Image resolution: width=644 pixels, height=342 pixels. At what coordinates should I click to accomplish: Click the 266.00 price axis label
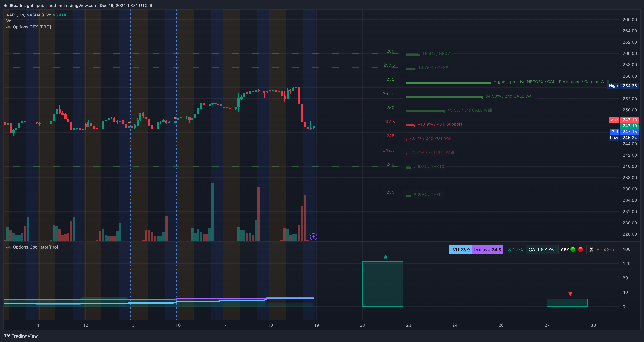pos(630,19)
